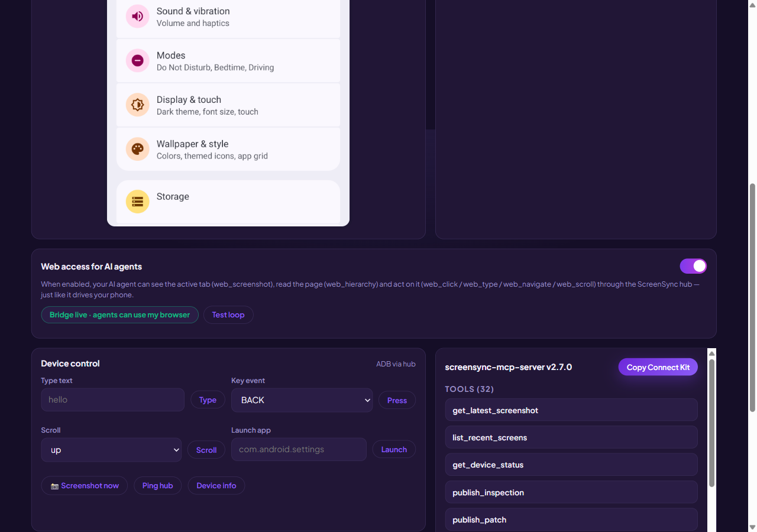
Task: Select publish_inspection tool
Action: (571, 492)
